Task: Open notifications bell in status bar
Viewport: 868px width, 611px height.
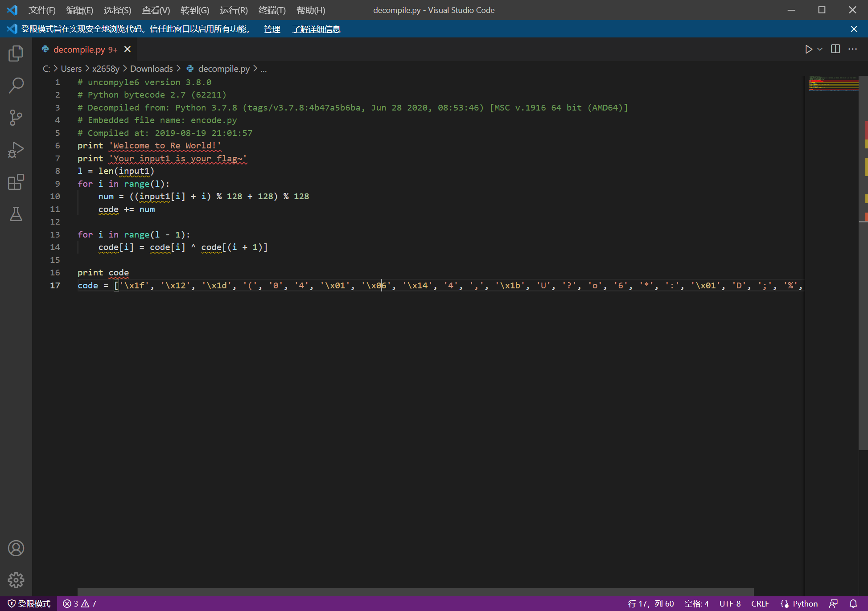Action: point(853,603)
